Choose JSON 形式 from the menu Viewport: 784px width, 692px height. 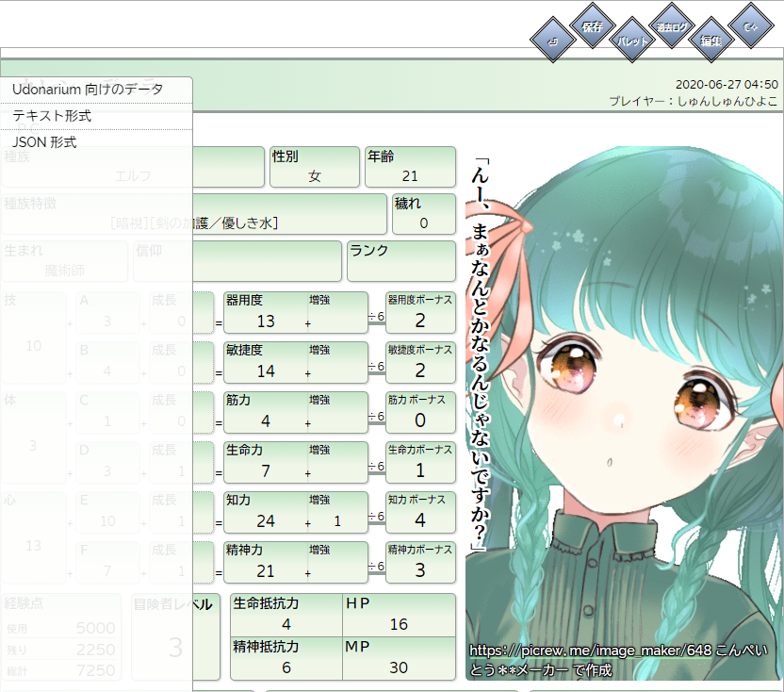click(x=96, y=142)
